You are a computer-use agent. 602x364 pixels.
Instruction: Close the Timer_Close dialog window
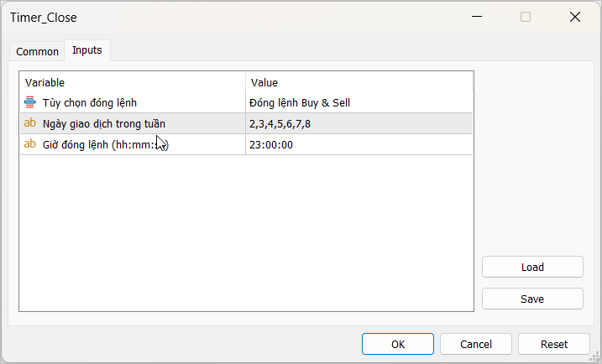point(575,17)
